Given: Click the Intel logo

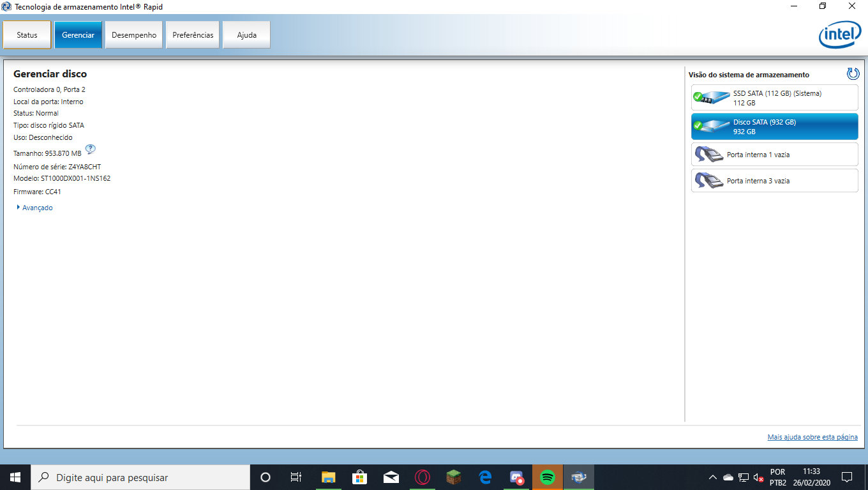Looking at the screenshot, I should click(x=840, y=36).
